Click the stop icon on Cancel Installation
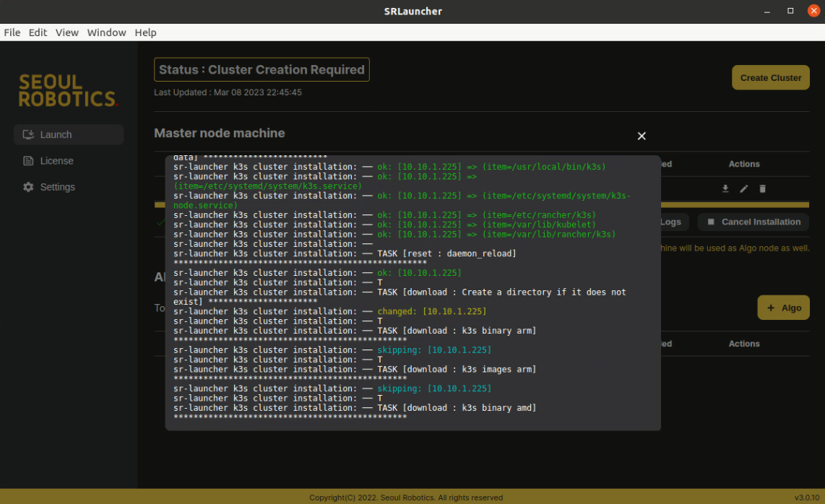 tap(711, 222)
